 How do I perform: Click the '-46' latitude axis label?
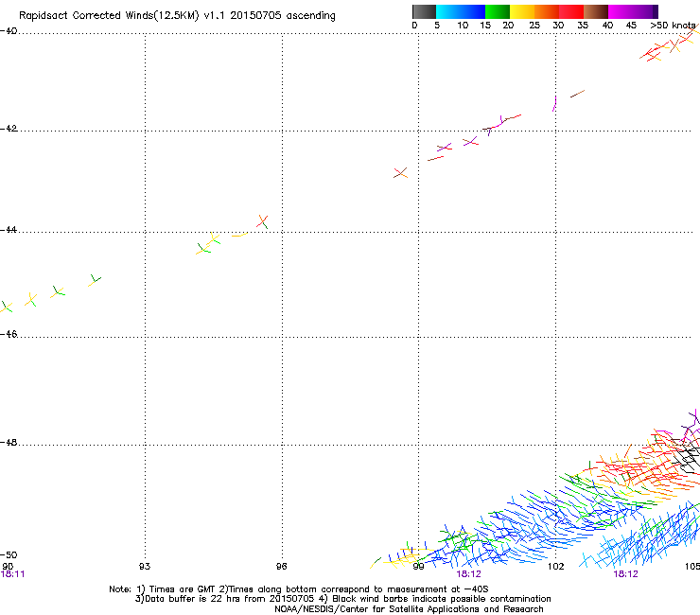(9, 334)
